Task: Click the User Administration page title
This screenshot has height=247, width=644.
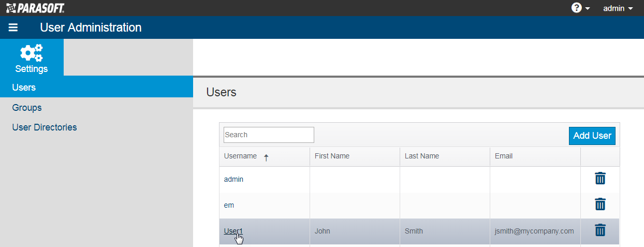Action: (x=91, y=27)
